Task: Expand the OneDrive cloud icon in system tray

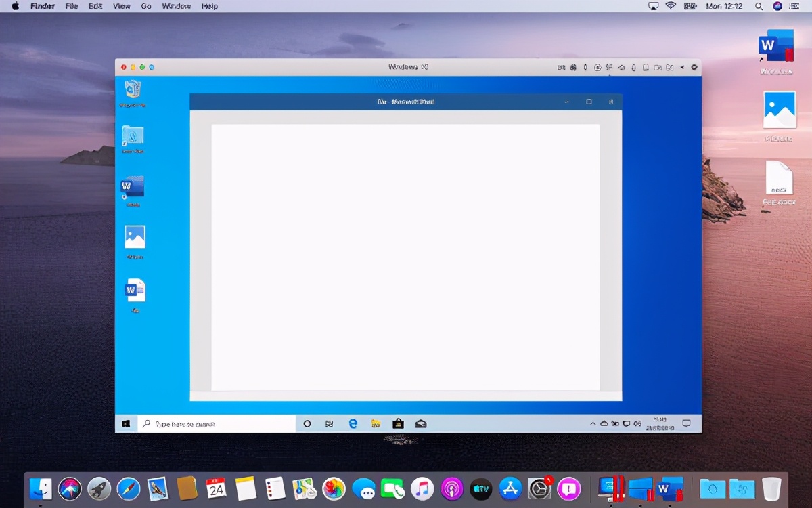Action: coord(605,423)
